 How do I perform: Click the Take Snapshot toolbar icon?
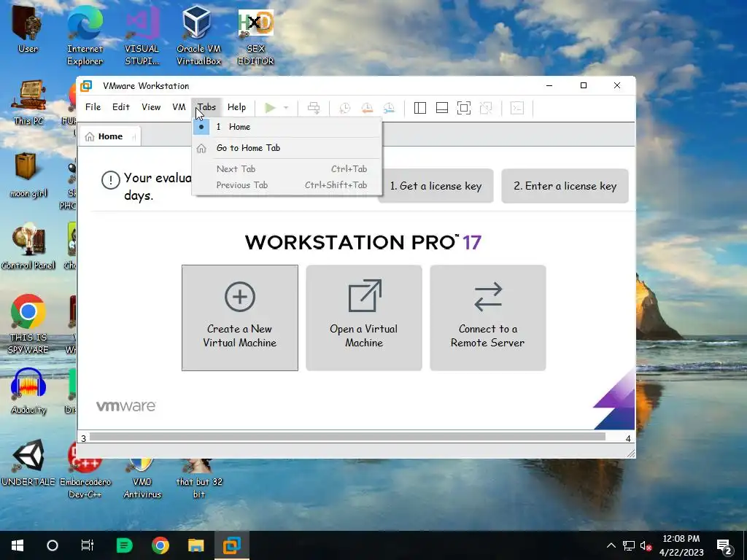pyautogui.click(x=344, y=108)
